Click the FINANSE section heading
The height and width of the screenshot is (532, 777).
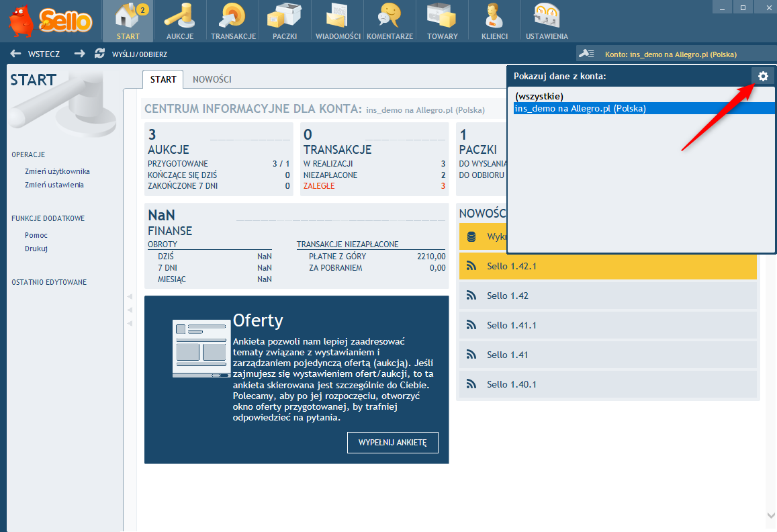[170, 231]
